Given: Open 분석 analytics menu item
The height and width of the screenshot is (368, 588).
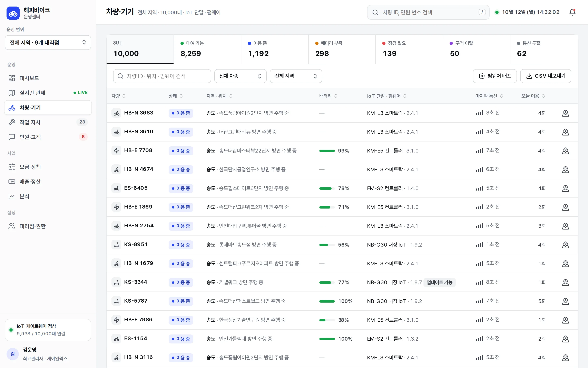Looking at the screenshot, I should pyautogui.click(x=48, y=196).
